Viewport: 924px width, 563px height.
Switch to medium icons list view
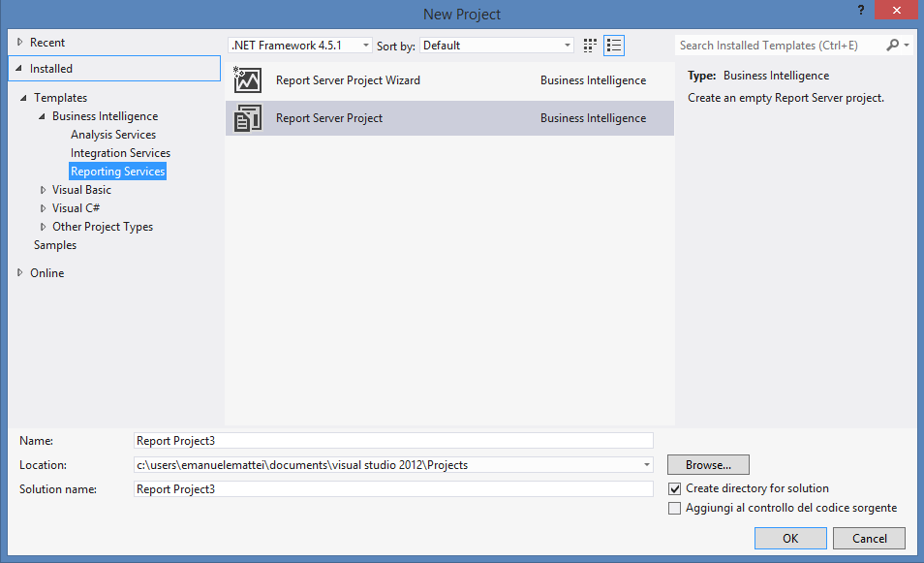click(614, 46)
